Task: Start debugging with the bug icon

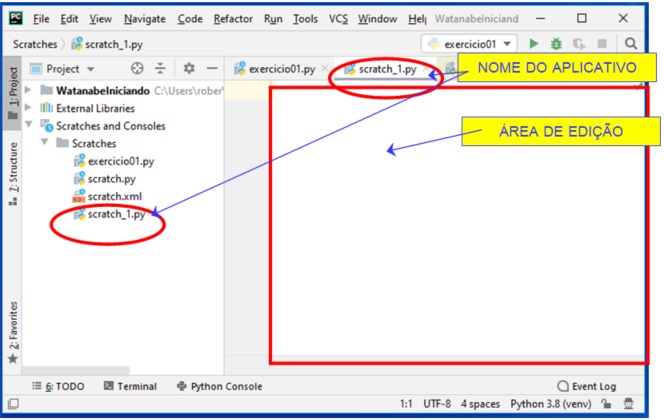Action: [556, 44]
